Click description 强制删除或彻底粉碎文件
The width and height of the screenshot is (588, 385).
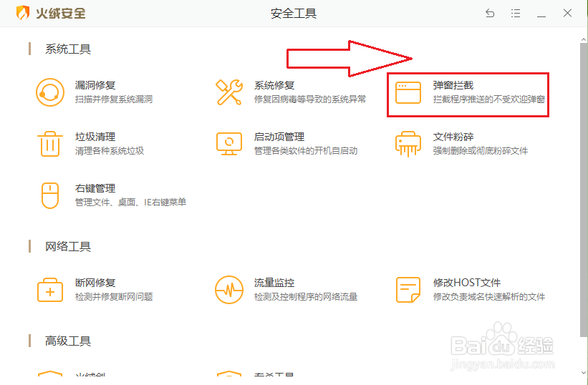pyautogui.click(x=481, y=151)
